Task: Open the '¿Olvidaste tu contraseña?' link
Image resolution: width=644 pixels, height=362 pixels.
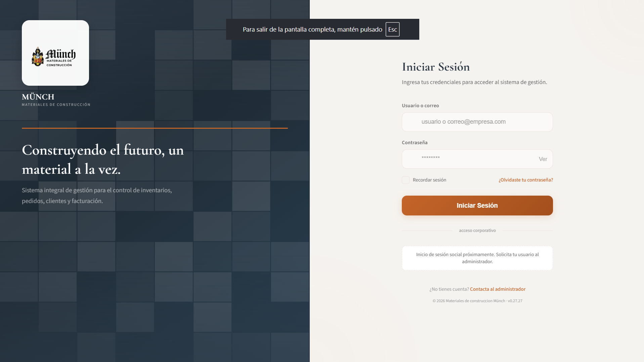Action: pyautogui.click(x=526, y=180)
